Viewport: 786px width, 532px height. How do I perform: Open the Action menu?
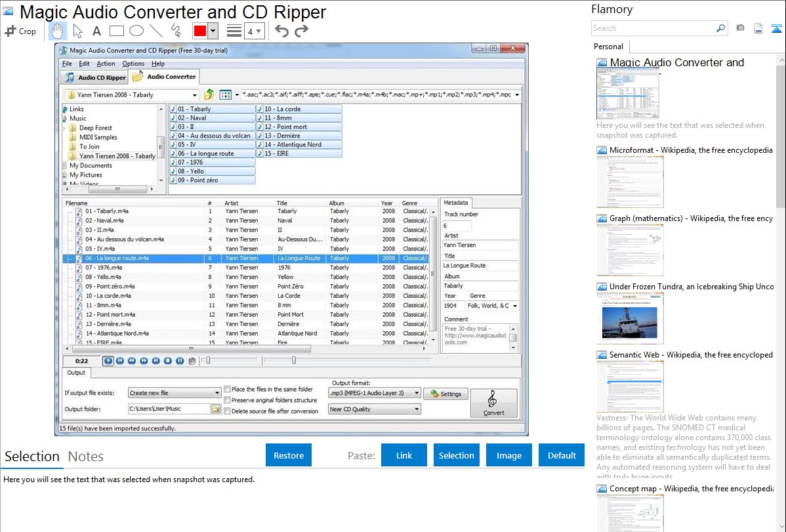coord(106,64)
